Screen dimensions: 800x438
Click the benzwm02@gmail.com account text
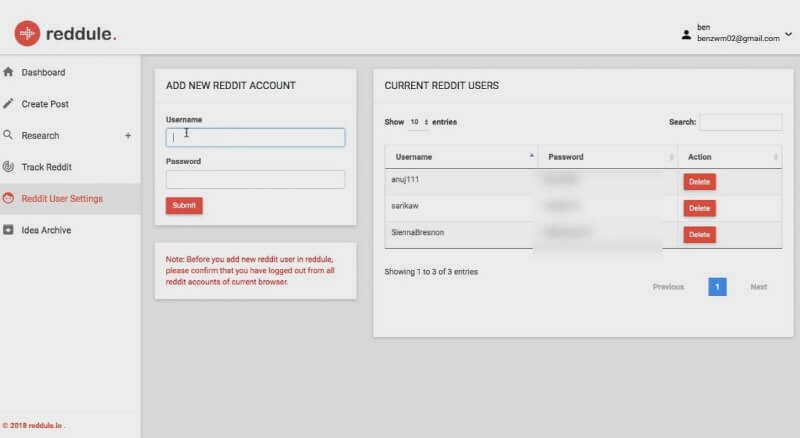[738, 38]
